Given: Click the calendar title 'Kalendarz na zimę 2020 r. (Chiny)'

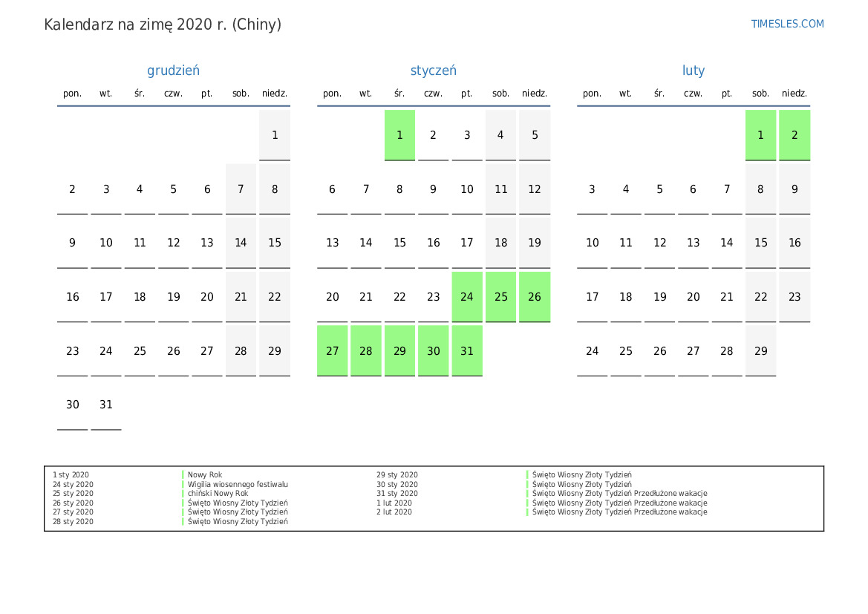Looking at the screenshot, I should (x=163, y=25).
